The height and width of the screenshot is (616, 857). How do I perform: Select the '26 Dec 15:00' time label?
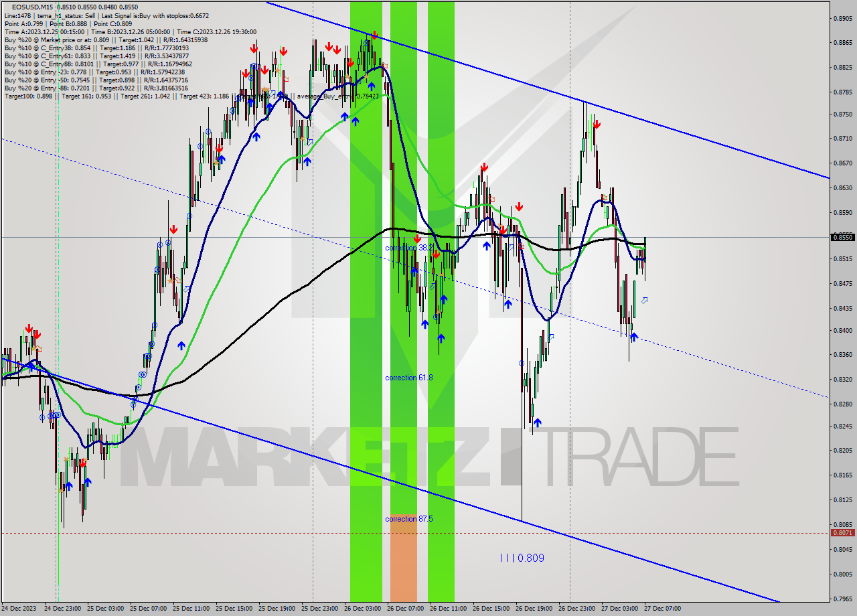(x=491, y=609)
